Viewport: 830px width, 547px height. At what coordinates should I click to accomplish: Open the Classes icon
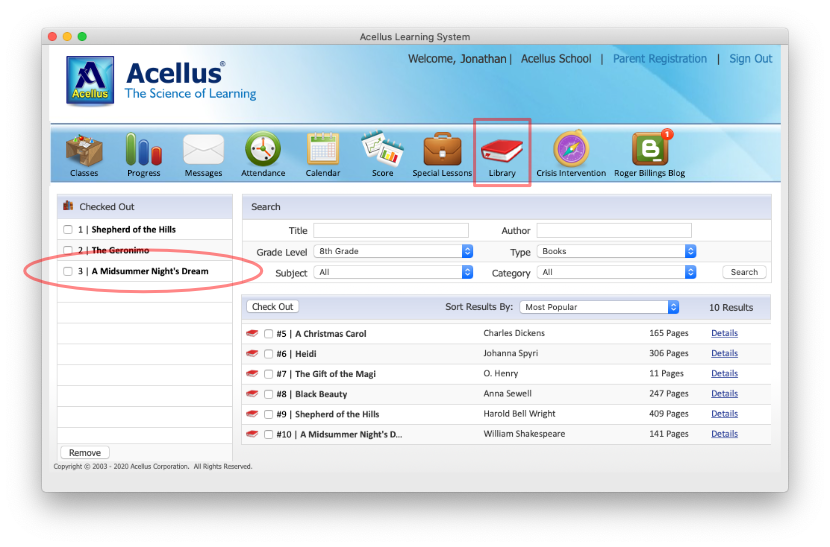(x=84, y=150)
